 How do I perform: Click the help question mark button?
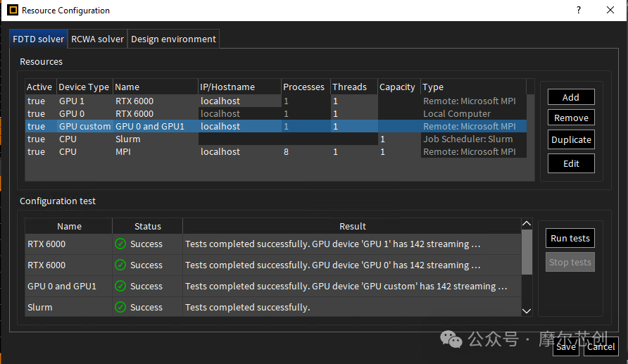pyautogui.click(x=579, y=10)
